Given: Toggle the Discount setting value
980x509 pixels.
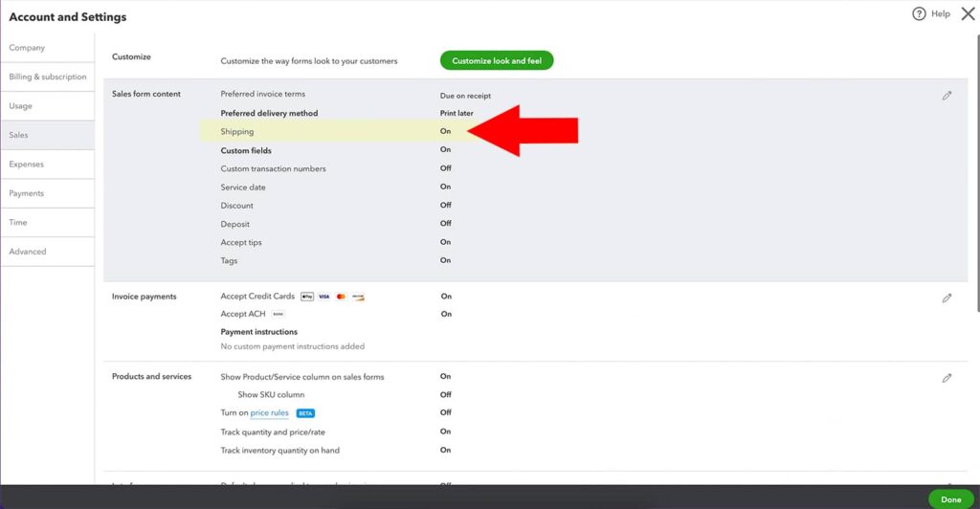Looking at the screenshot, I should pos(445,205).
